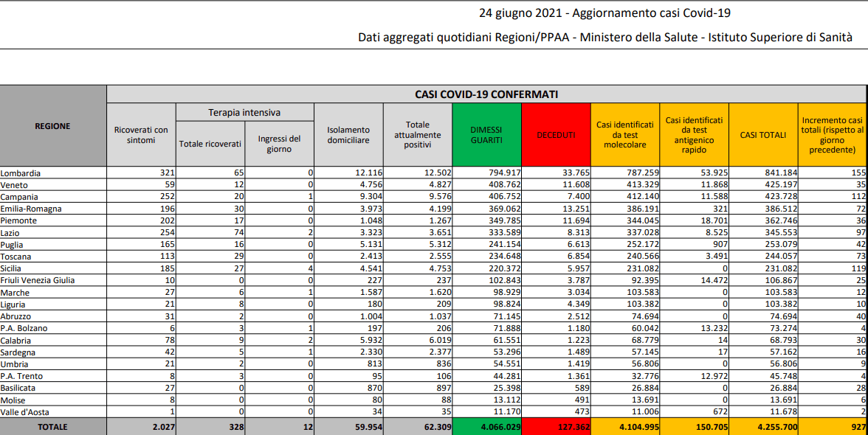Click the Ministero della Salute subtitle text
Screen dimensions: 868x435
click(605, 37)
